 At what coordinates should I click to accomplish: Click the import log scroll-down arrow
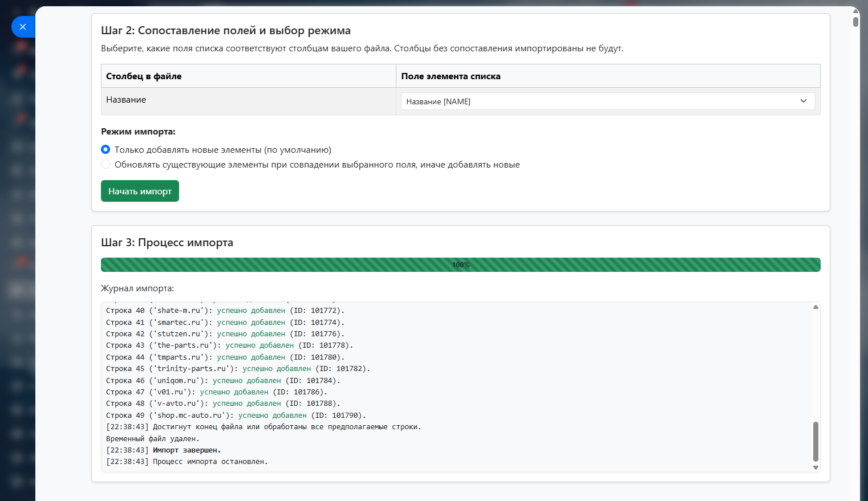[x=816, y=467]
